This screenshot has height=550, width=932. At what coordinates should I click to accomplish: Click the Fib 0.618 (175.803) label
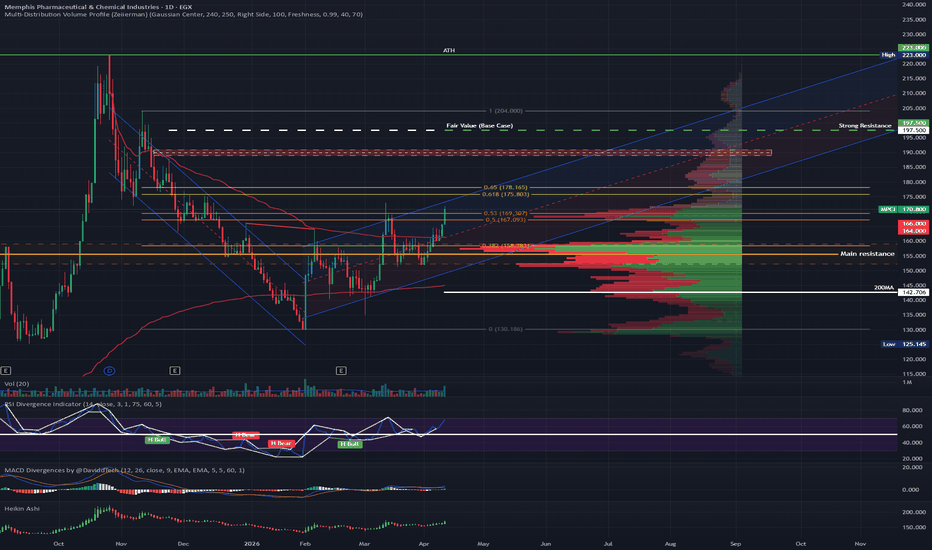coord(505,194)
